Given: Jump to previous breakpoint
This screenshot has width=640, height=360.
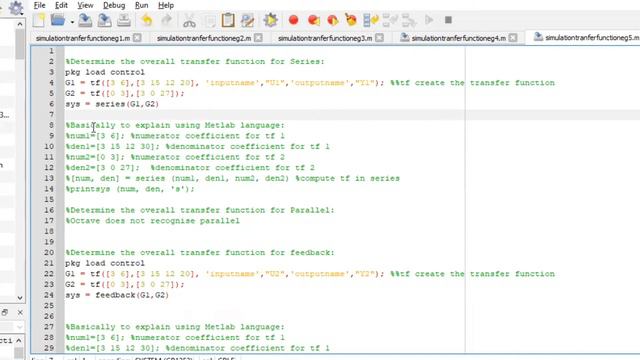Looking at the screenshot, I should [x=333, y=20].
